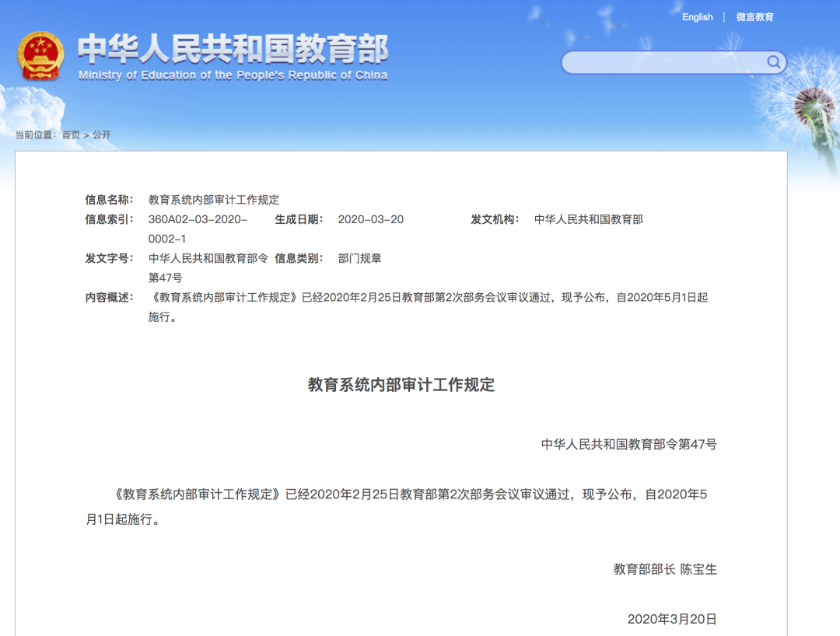The image size is (840, 636).
Task: Go to 首页 in the breadcrumb
Action: (x=71, y=135)
